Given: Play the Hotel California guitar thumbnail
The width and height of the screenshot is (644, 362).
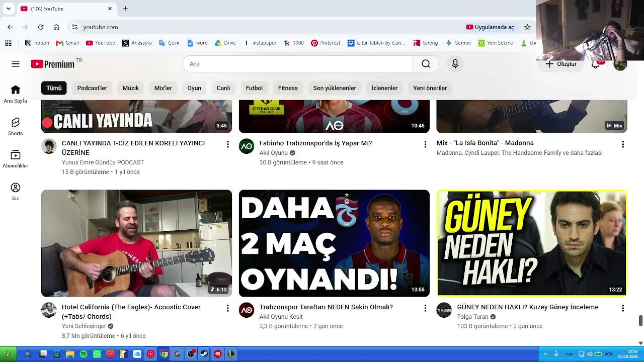Looking at the screenshot, I should pyautogui.click(x=136, y=243).
